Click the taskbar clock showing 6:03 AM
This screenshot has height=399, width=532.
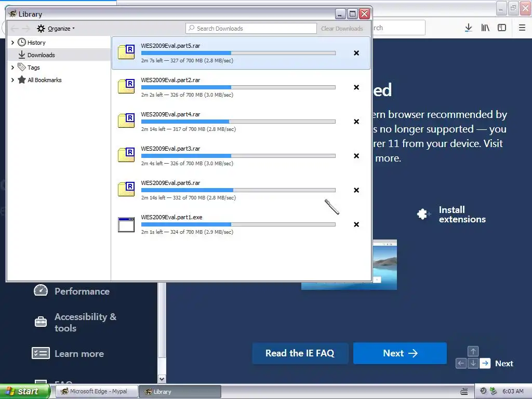513,392
